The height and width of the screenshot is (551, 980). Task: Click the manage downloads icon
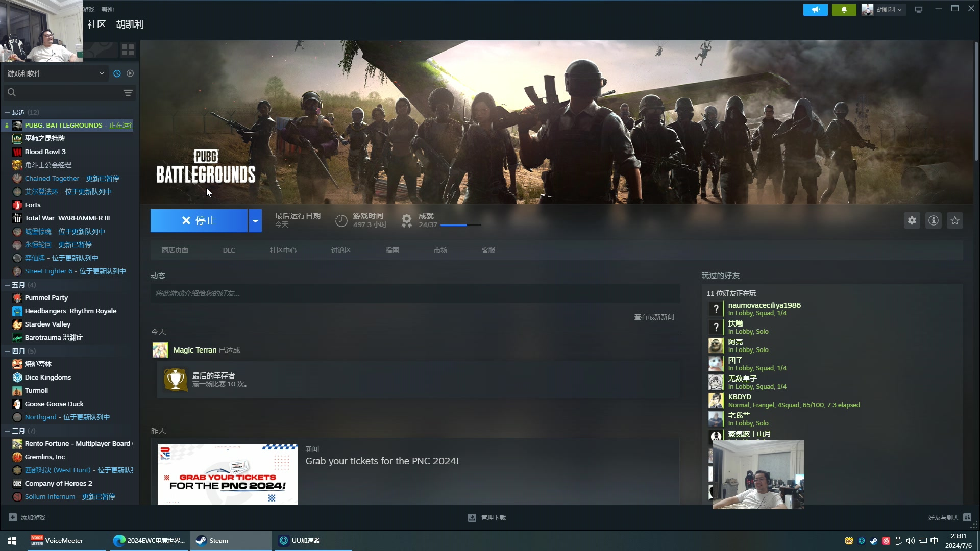click(472, 518)
